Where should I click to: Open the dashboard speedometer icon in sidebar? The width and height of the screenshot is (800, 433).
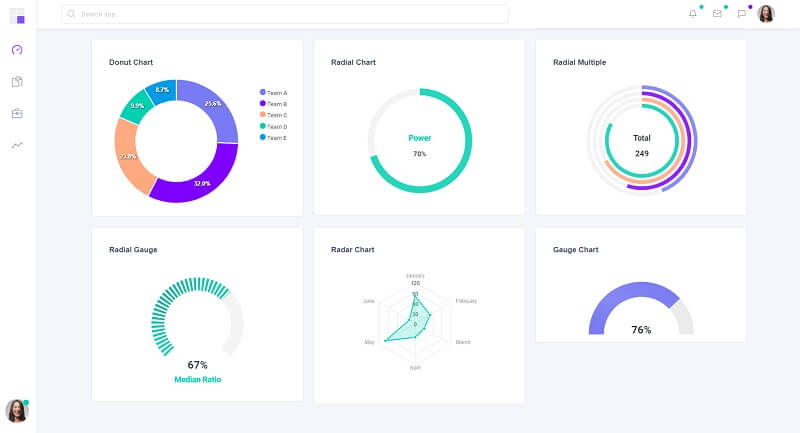pyautogui.click(x=17, y=50)
